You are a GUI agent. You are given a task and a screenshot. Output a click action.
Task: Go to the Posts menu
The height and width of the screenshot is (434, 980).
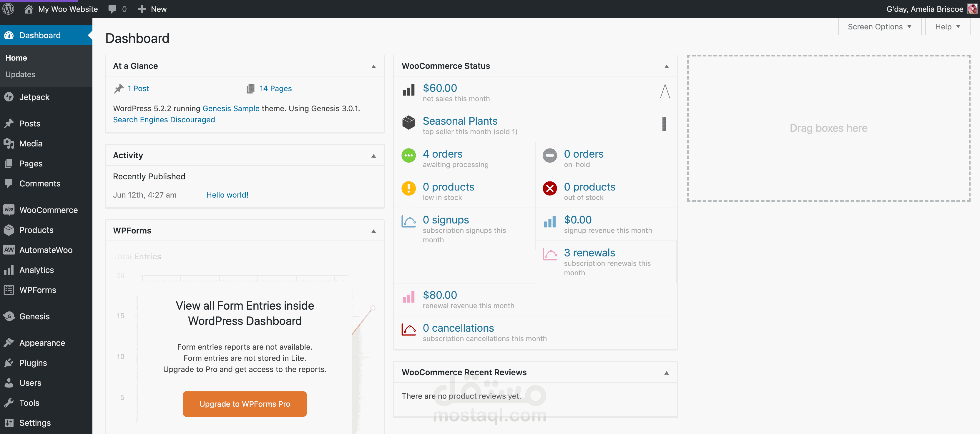pyautogui.click(x=46, y=123)
